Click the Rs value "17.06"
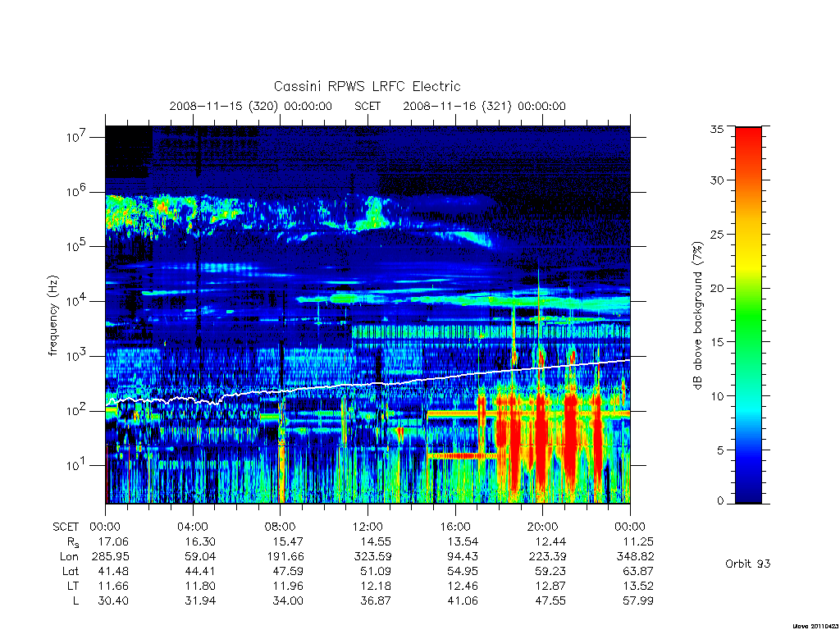Image resolution: width=840 pixels, height=630 pixels. pos(113,541)
